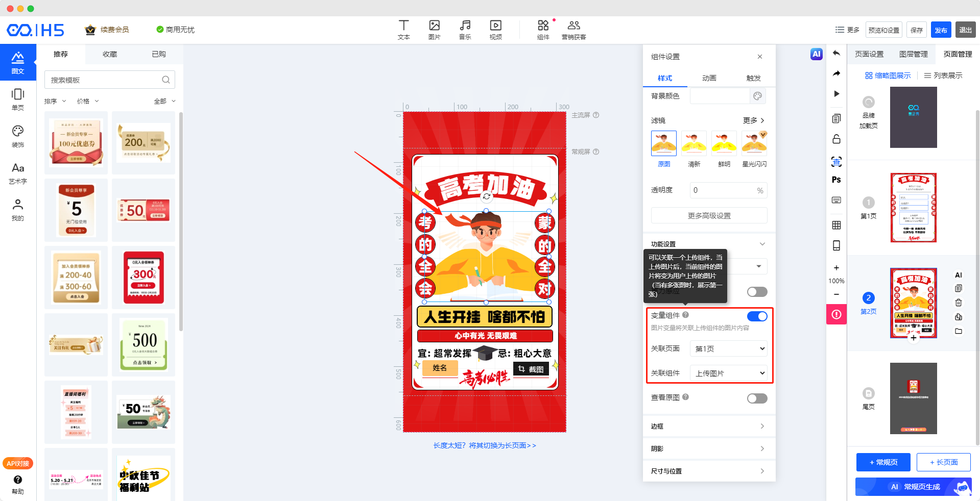Open background color palette picker

(x=758, y=96)
